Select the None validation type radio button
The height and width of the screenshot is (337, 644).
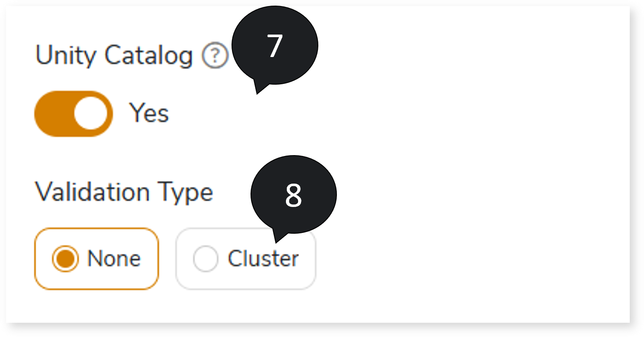[x=65, y=259]
